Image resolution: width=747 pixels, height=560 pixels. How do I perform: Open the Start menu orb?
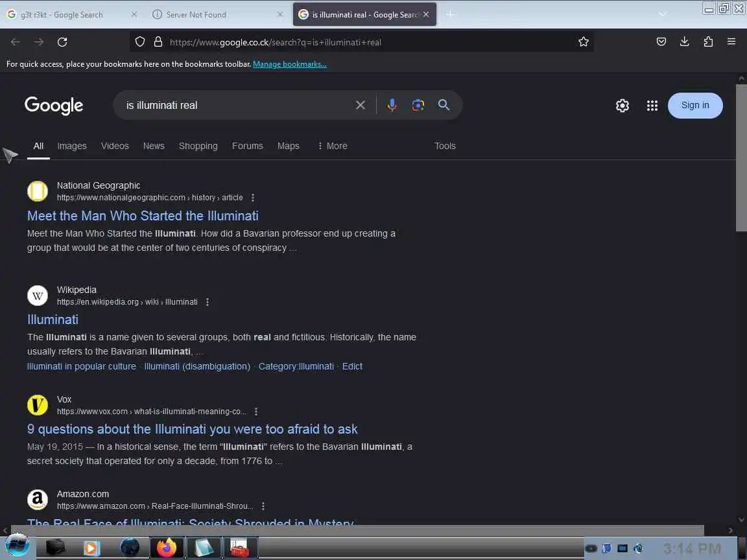(17, 546)
